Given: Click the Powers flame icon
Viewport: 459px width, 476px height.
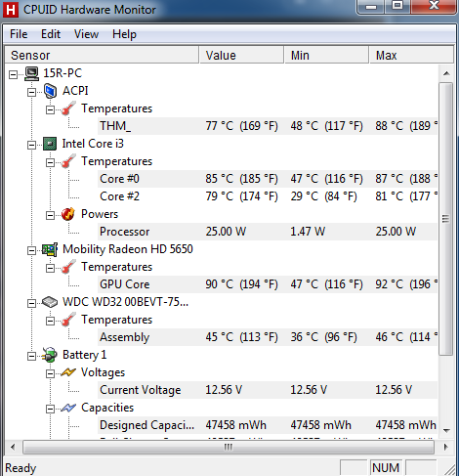Looking at the screenshot, I should pos(68,214).
